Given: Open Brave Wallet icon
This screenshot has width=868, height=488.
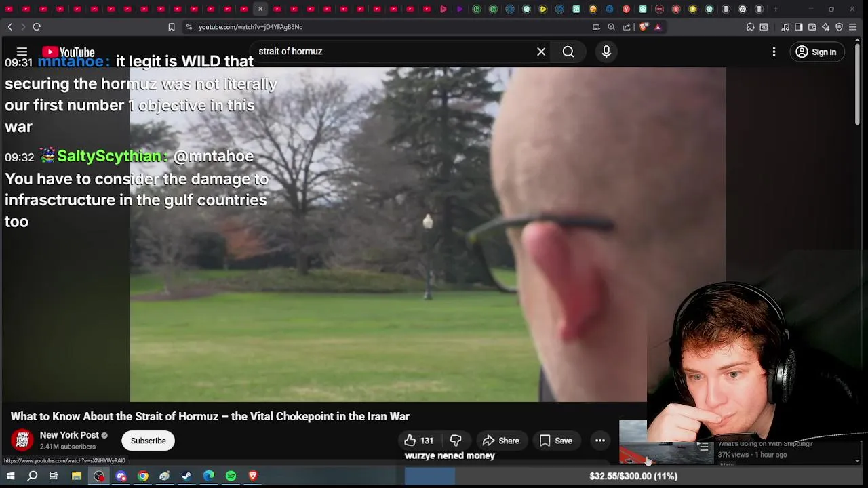Looking at the screenshot, I should (812, 27).
